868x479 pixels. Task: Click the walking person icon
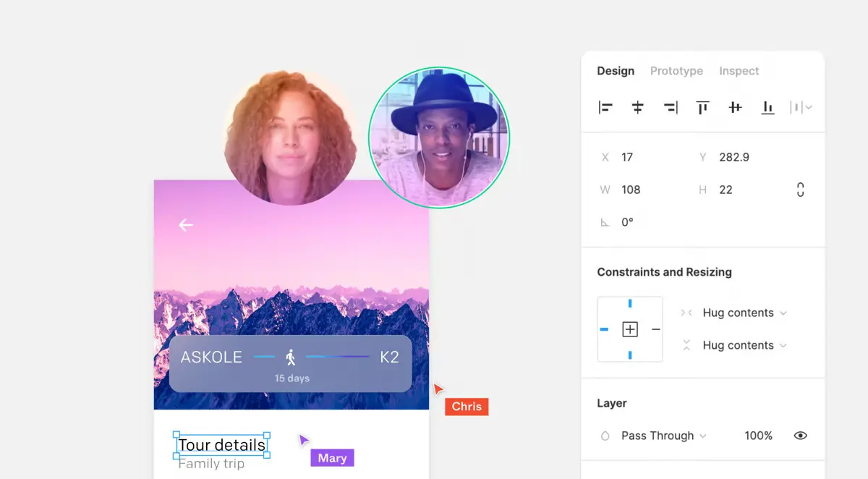[x=291, y=357]
